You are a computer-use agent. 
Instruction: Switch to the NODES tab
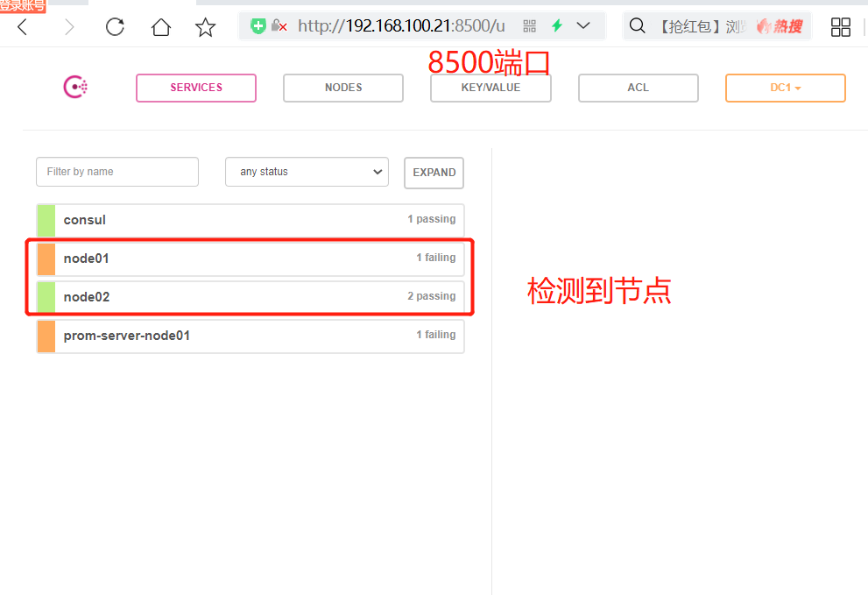pos(343,88)
